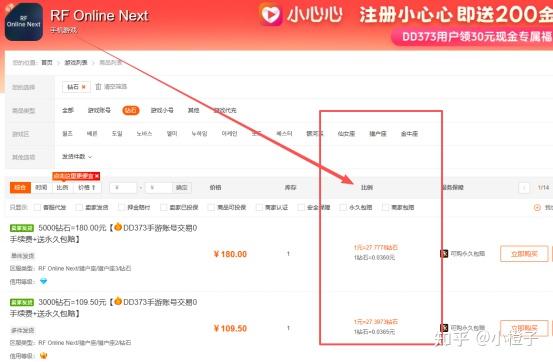Click the blue diamond credit icon in 5000钻石 listing
553x362 pixels.
click(x=43, y=281)
